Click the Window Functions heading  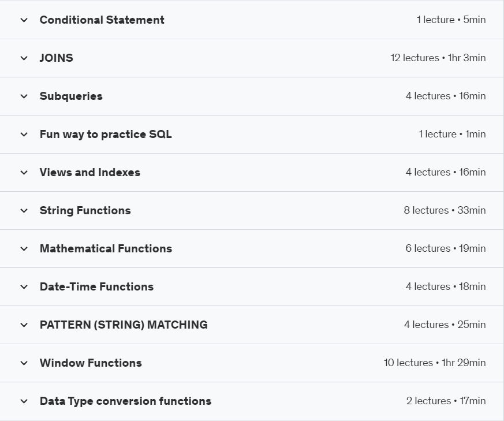pyautogui.click(x=91, y=363)
